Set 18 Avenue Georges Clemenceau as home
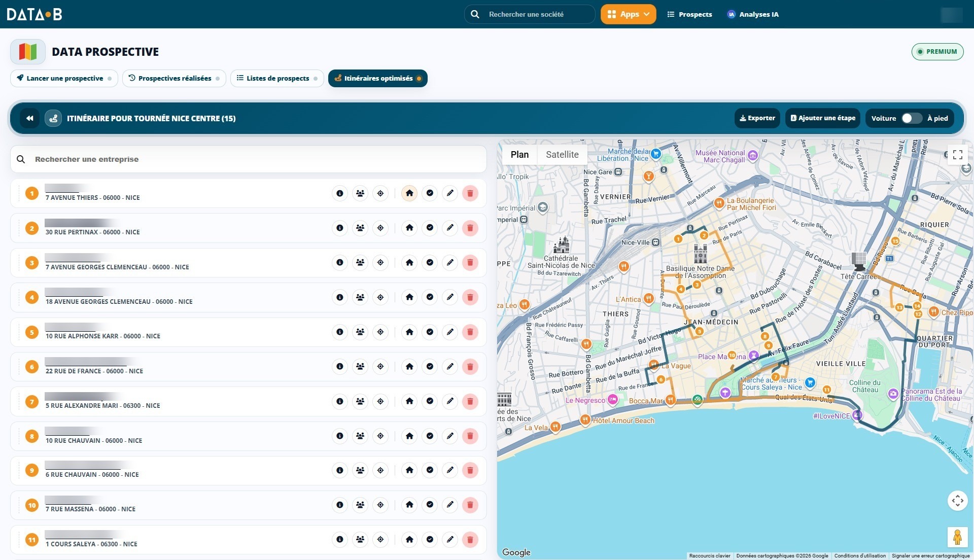The width and height of the screenshot is (974, 560). click(x=409, y=297)
